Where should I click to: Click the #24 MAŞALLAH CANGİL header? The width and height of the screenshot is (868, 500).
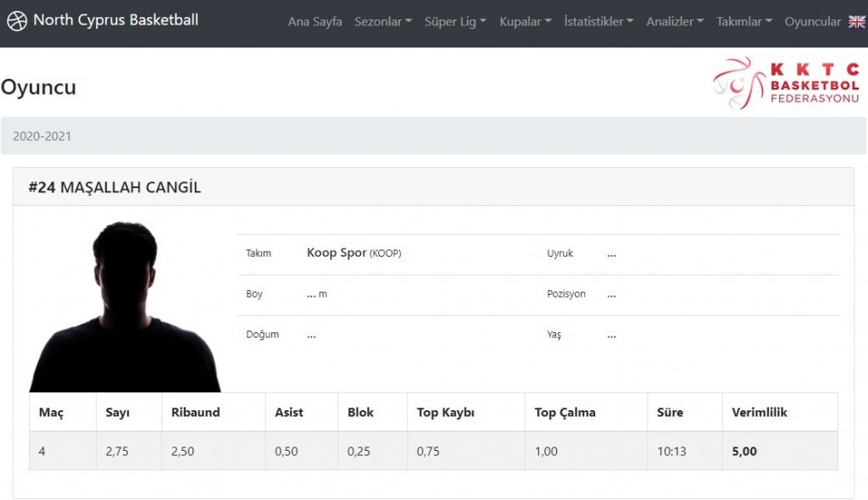coord(114,187)
